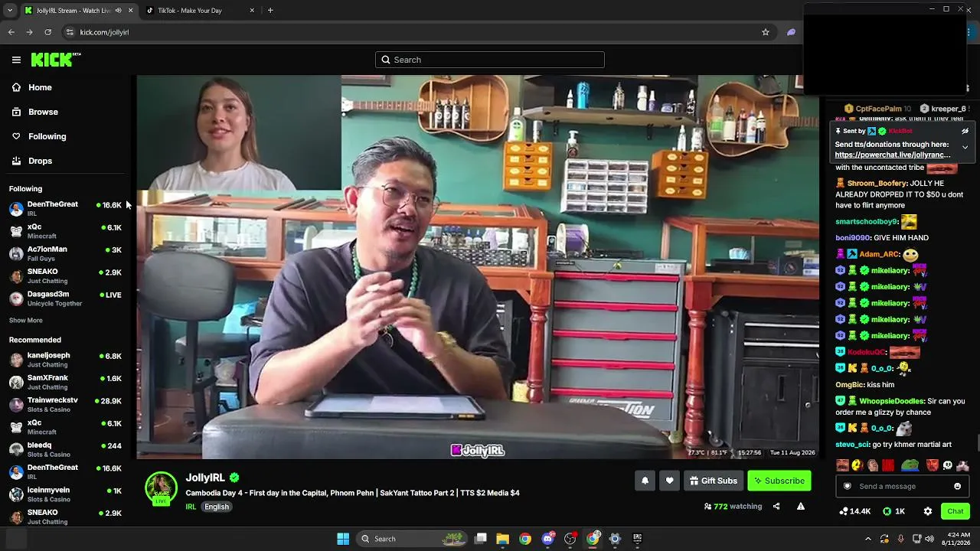Open Trainwreckstv Slots & Casino channel
The height and width of the screenshot is (551, 980).
(65, 404)
